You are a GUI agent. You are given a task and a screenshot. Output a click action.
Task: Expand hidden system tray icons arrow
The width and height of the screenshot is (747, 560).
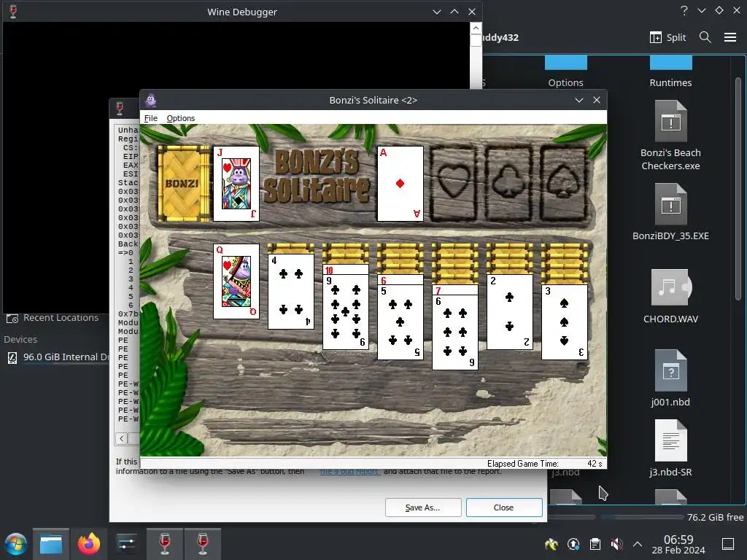pyautogui.click(x=638, y=544)
